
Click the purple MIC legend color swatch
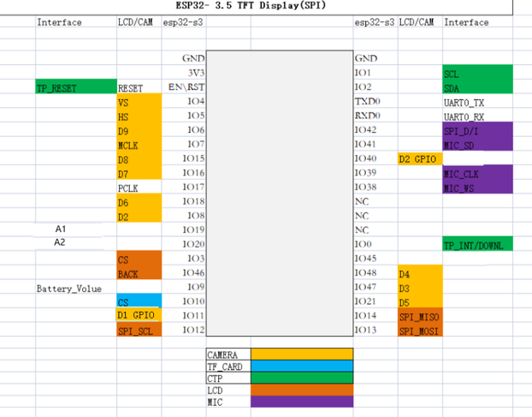[301, 402]
